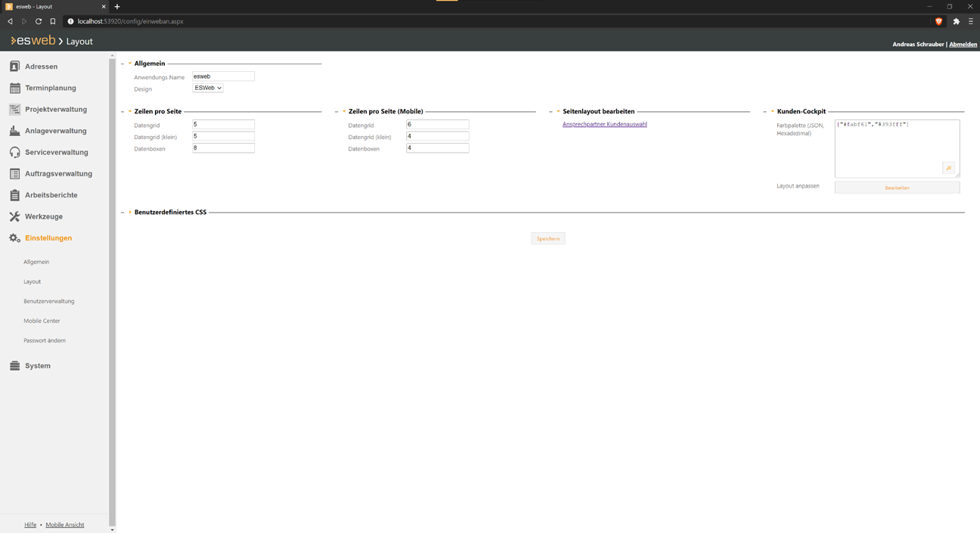Click the Farbpalette JSON textarea
Screen dimensions: 980x533
coord(897,148)
